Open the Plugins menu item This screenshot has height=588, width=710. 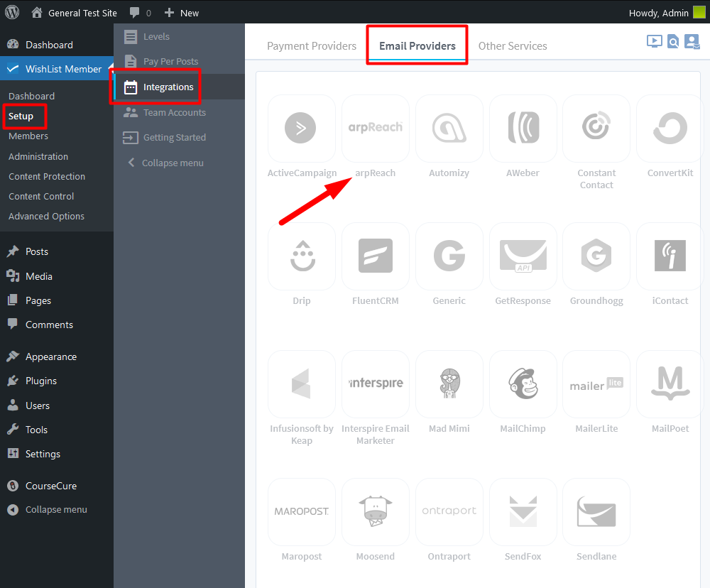pyautogui.click(x=57, y=381)
